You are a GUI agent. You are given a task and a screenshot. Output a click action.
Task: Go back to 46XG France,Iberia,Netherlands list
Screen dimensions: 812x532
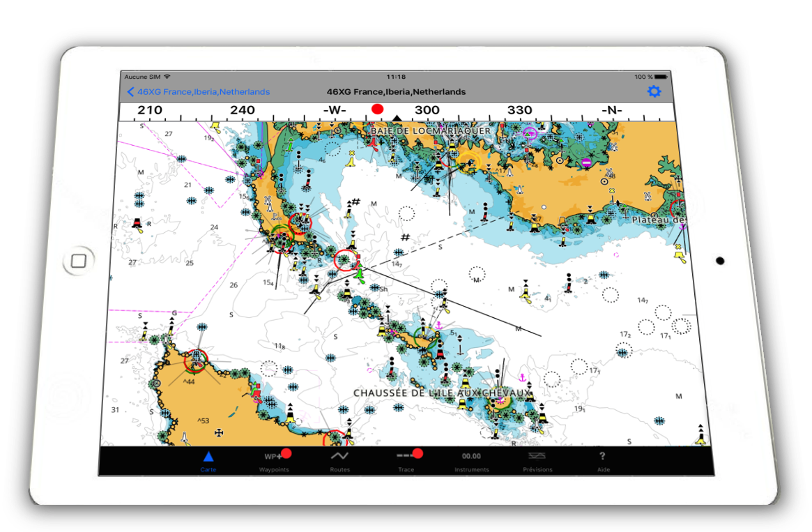[x=199, y=92]
